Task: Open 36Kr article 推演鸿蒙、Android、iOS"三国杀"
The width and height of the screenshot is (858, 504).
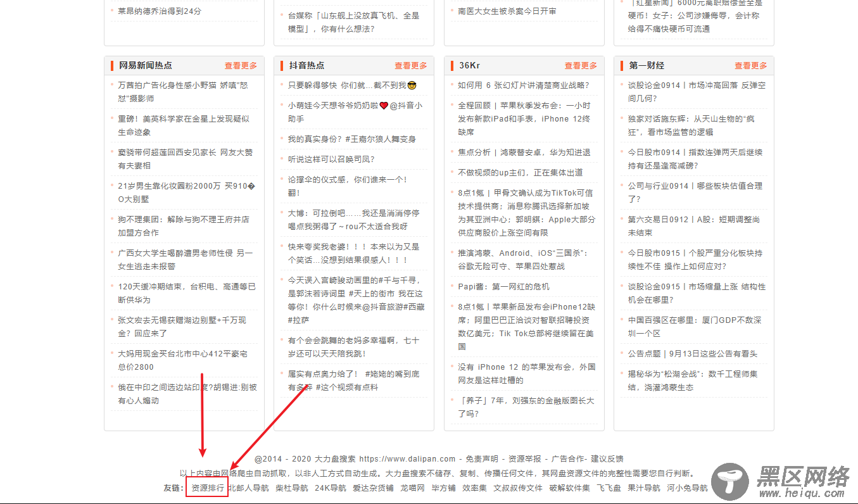Action: [x=523, y=260]
